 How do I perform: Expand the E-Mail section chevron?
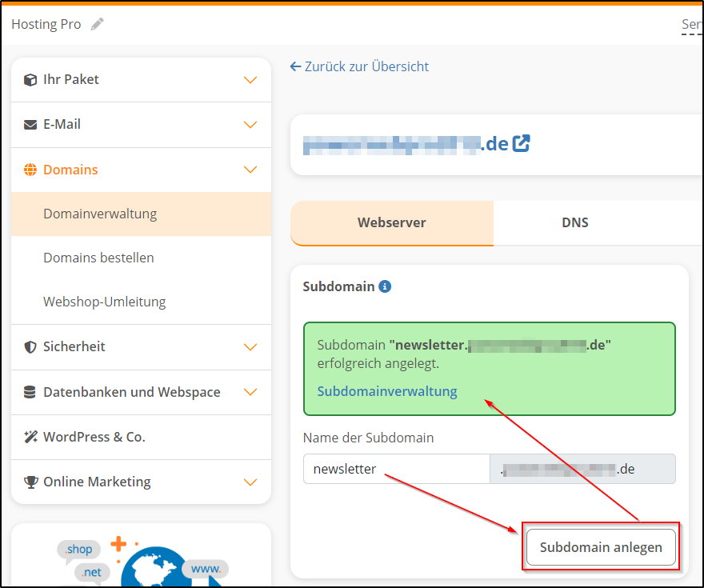coord(250,124)
